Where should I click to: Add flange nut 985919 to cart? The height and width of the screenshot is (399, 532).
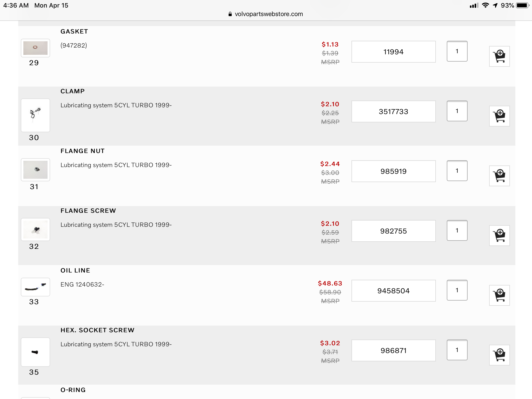(499, 176)
